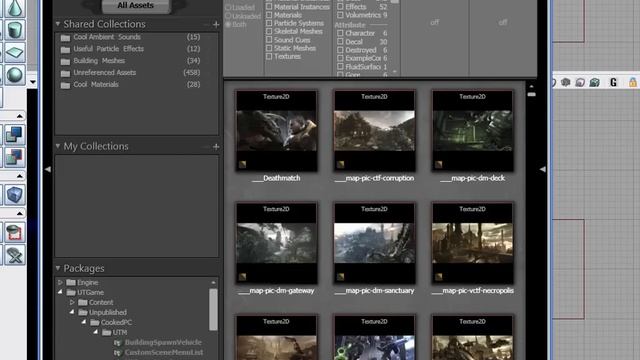Toggle Game View G button in viewport
The height and width of the screenshot is (360, 640).
tap(613, 82)
